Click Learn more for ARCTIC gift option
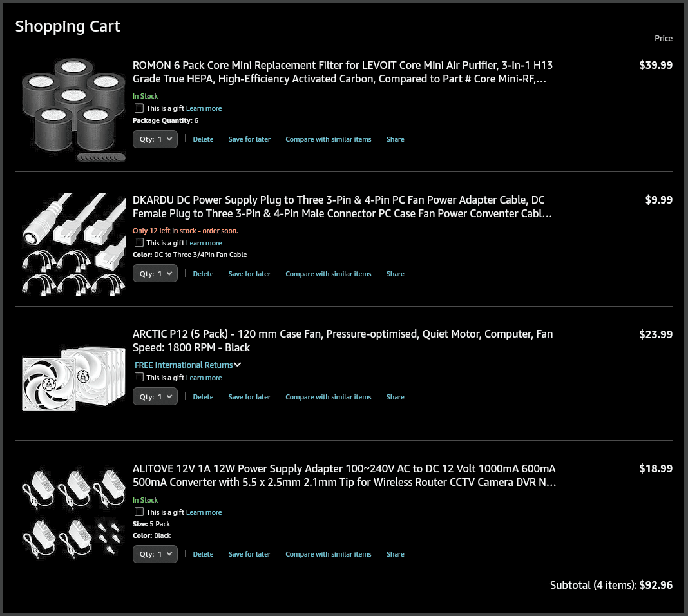Viewport: 688px width, 616px height. coord(204,378)
